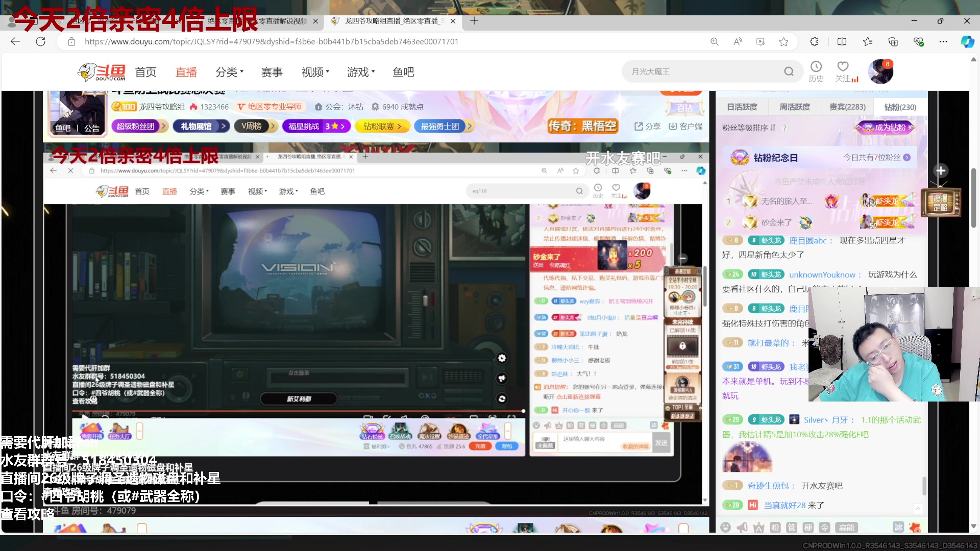
Task: Open the streamer's 鱼吧 link under avatar
Action: [63, 128]
